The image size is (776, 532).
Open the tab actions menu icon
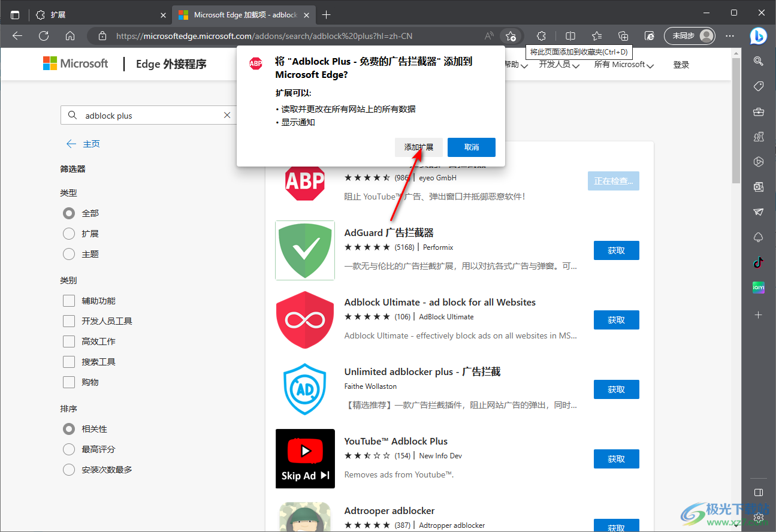[x=15, y=15]
